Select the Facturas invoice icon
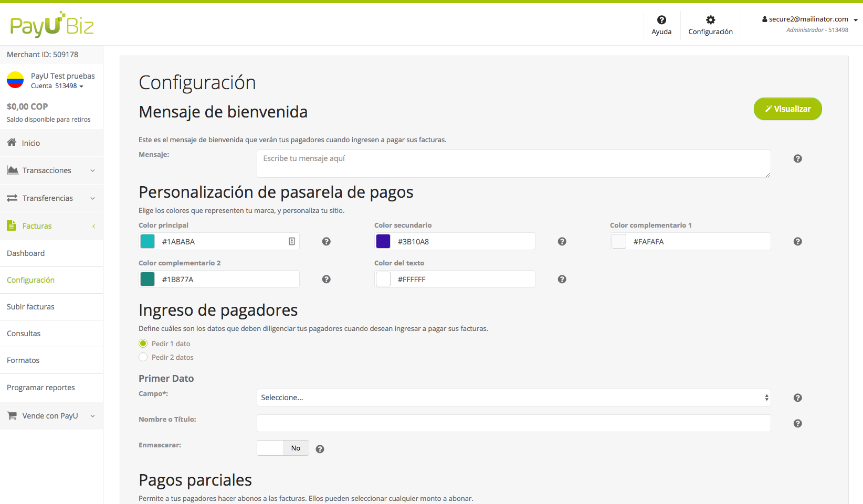The image size is (863, 504). tap(11, 226)
